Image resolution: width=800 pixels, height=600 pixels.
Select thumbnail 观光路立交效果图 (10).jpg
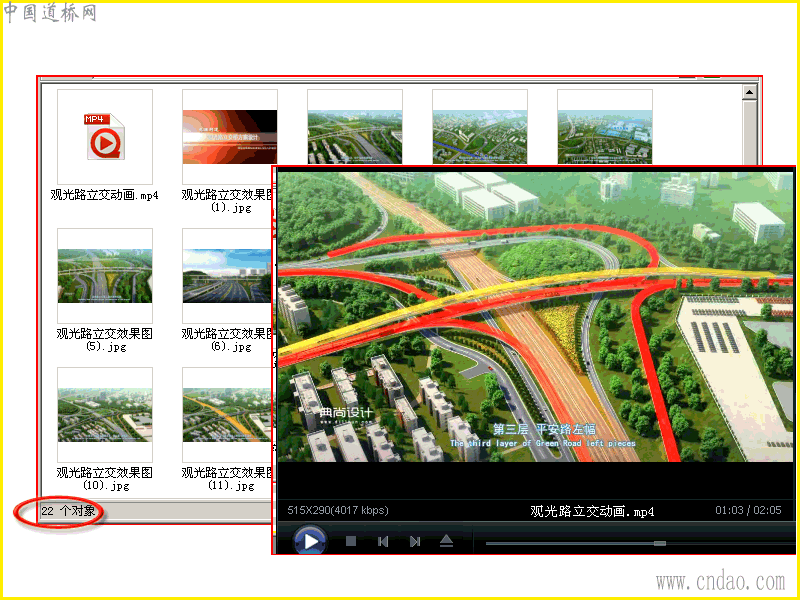click(x=105, y=415)
